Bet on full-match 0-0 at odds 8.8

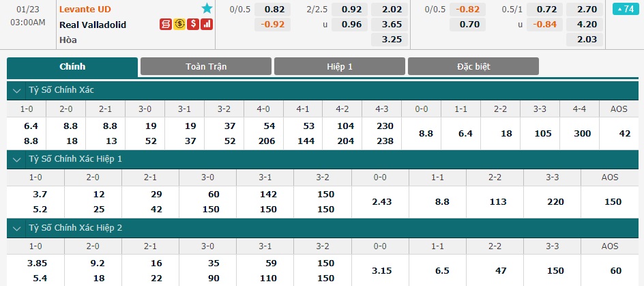422,134
